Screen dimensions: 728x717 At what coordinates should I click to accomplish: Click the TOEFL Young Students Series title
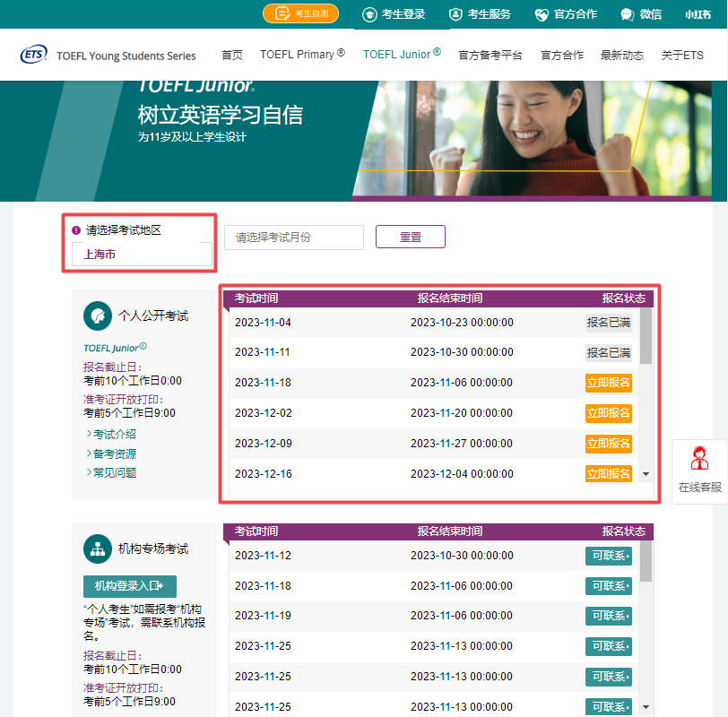(126, 56)
